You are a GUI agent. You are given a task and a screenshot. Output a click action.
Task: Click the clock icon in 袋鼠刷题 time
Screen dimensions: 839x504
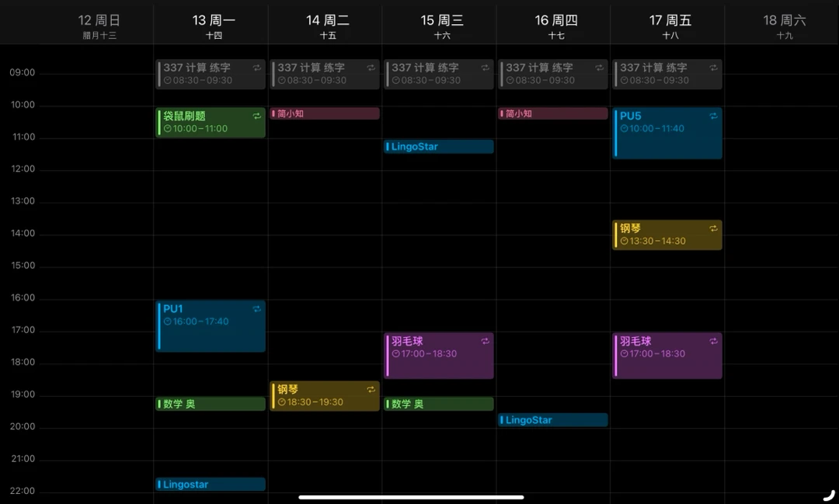click(x=168, y=129)
